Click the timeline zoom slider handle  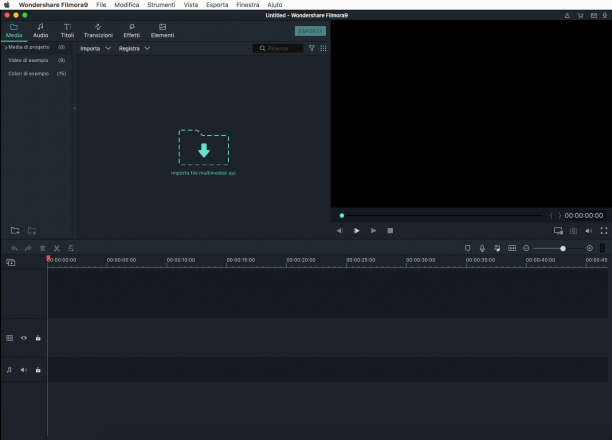pyautogui.click(x=563, y=248)
